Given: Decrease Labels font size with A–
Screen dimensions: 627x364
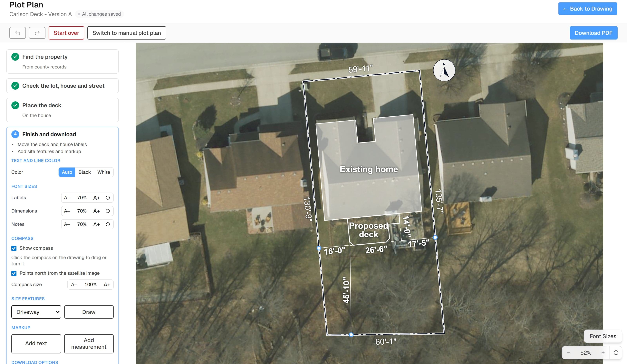Looking at the screenshot, I should [x=67, y=197].
